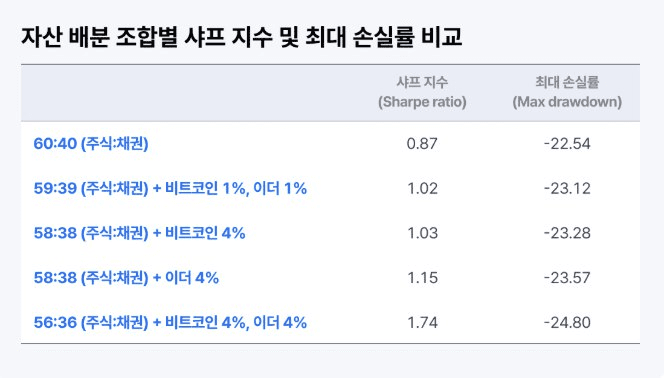Open the 56:36 비트코인 4%, 이더 4% link

[x=170, y=323]
